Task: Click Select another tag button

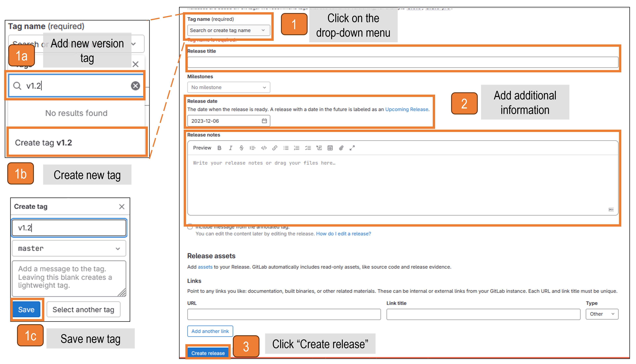Action: (x=83, y=309)
